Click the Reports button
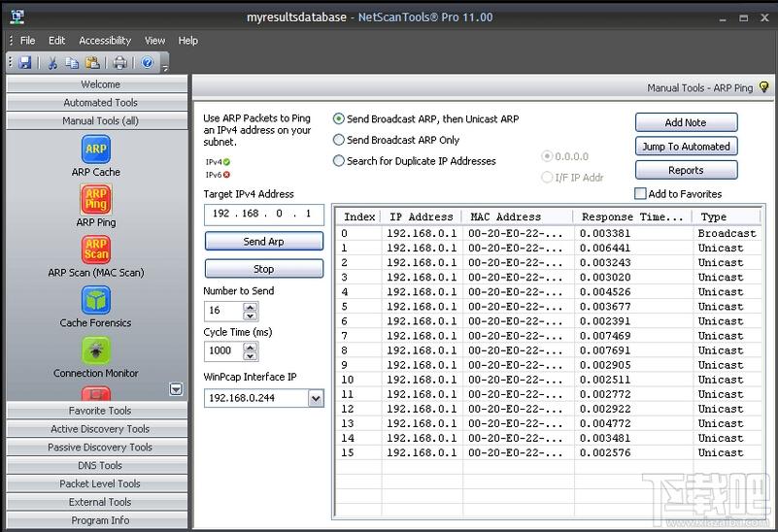The height and width of the screenshot is (532, 778). pos(686,170)
